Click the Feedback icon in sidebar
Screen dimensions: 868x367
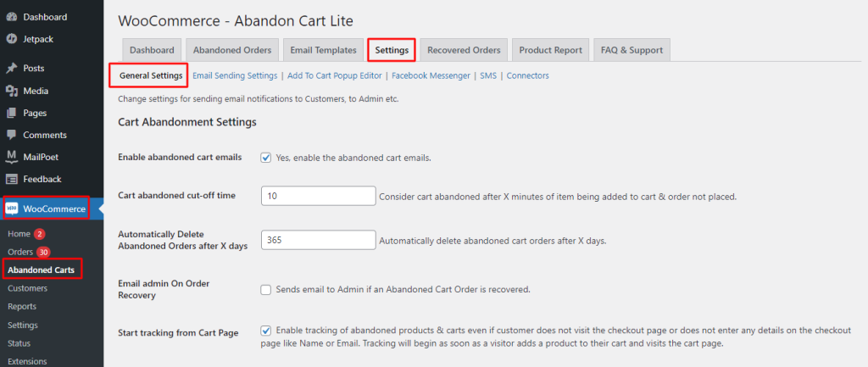[x=11, y=179]
